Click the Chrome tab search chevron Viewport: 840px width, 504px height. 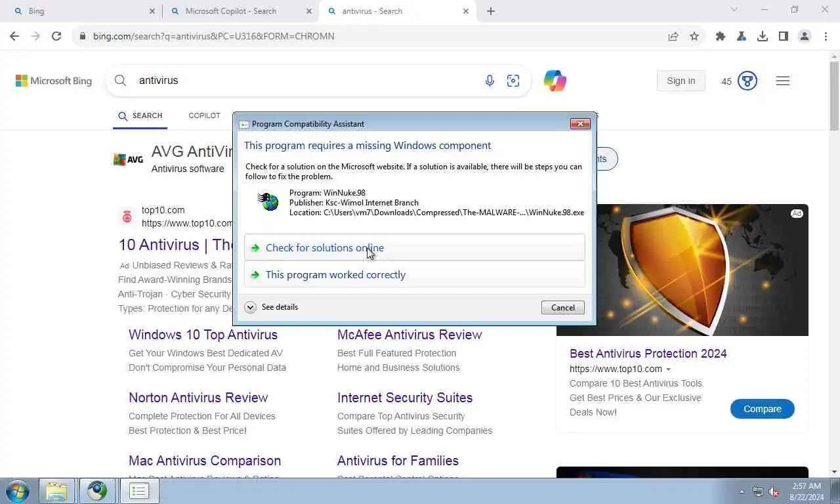734,10
